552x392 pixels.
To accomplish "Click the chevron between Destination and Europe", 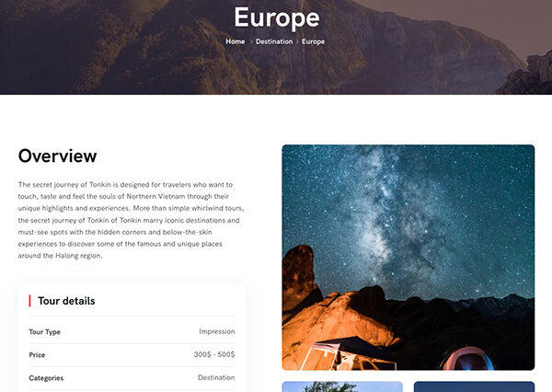I will click(x=297, y=41).
